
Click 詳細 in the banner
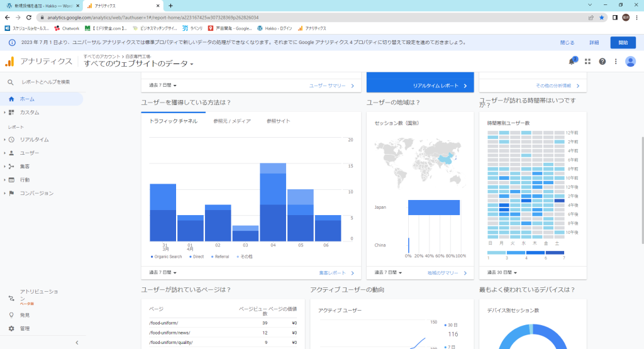tap(594, 43)
